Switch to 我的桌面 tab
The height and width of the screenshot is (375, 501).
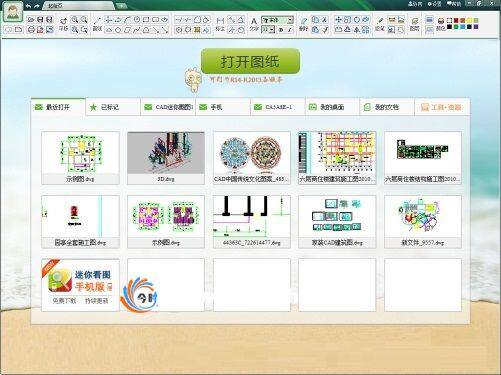pos(332,107)
